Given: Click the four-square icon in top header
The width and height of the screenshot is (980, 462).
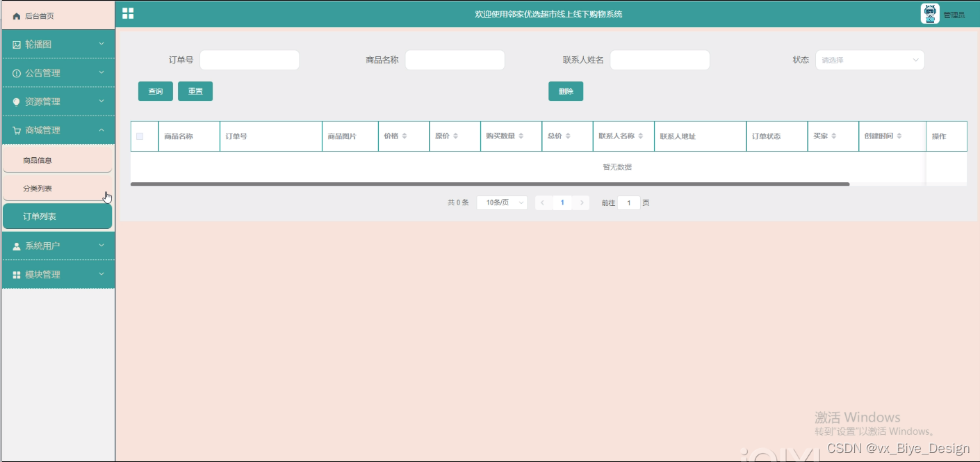Looking at the screenshot, I should [x=128, y=13].
